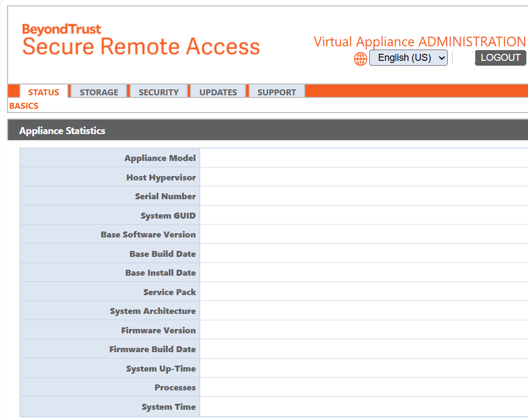Go to the UPDATES tab
Screen dimensions: 528x420
pyautogui.click(x=218, y=92)
